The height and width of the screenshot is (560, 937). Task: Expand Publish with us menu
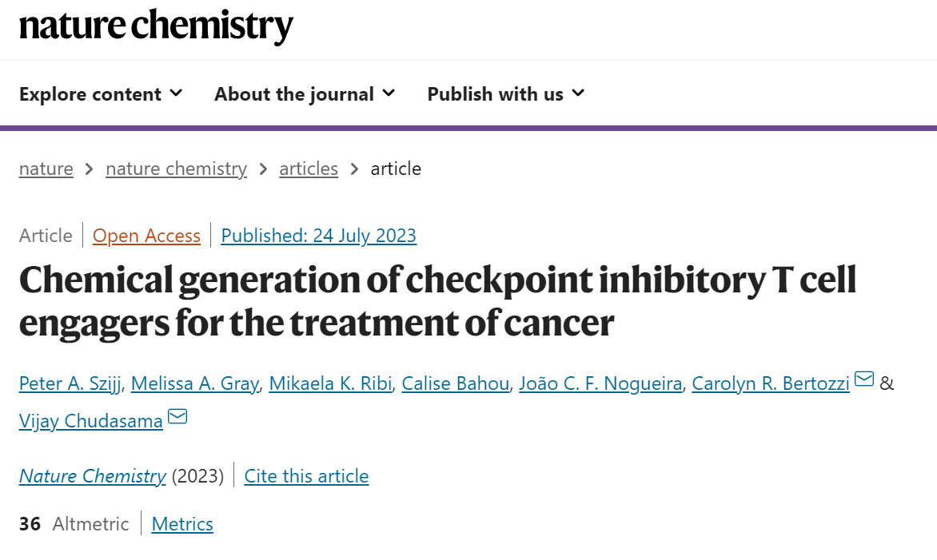click(505, 93)
